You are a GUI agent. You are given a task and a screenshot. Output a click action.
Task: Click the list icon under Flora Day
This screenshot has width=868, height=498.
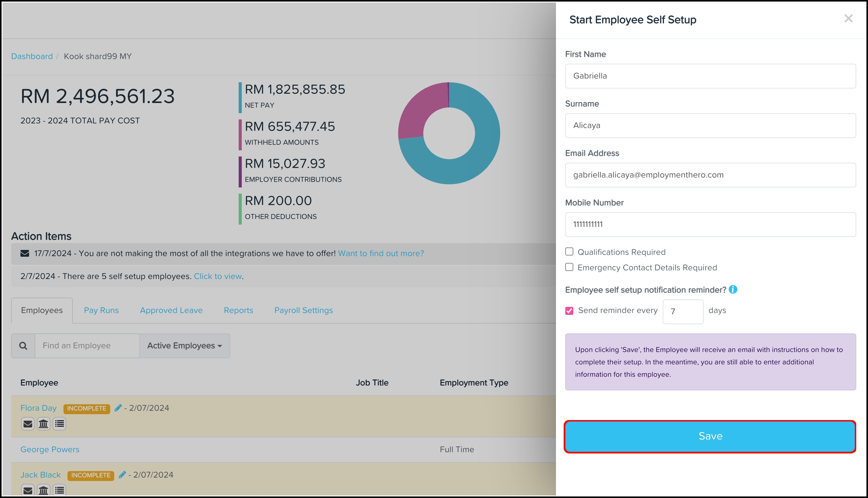59,424
